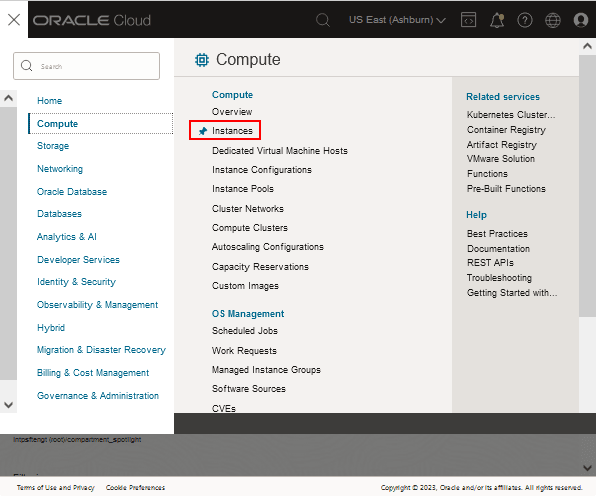Select Developer Services menu category
This screenshot has height=496, width=596.
click(x=78, y=260)
